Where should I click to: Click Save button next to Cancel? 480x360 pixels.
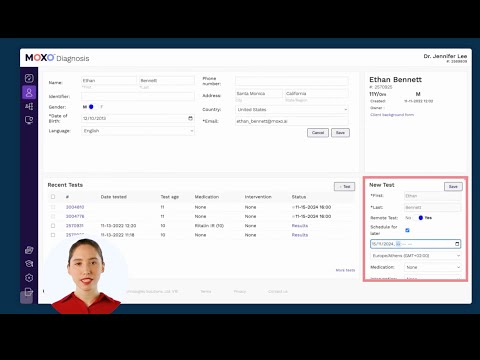click(340, 133)
